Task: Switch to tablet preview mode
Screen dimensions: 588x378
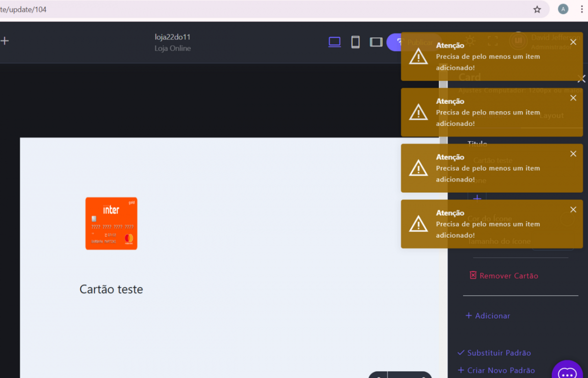Action: (376, 42)
